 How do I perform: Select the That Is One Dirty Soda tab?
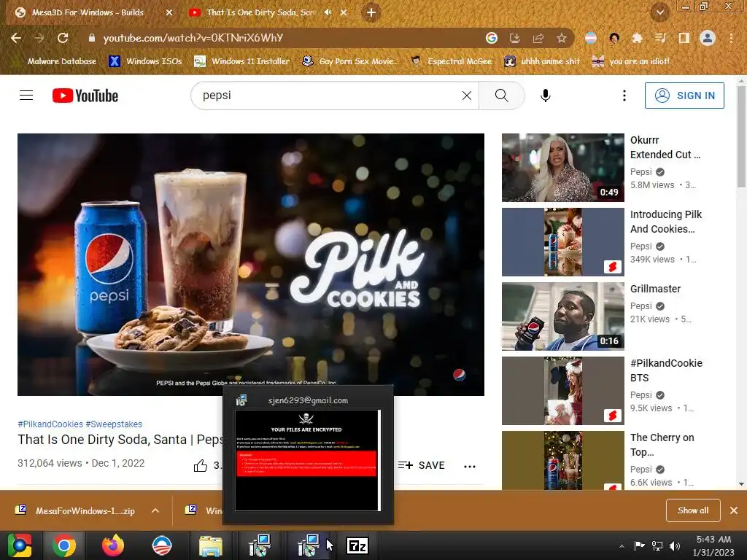tap(260, 12)
